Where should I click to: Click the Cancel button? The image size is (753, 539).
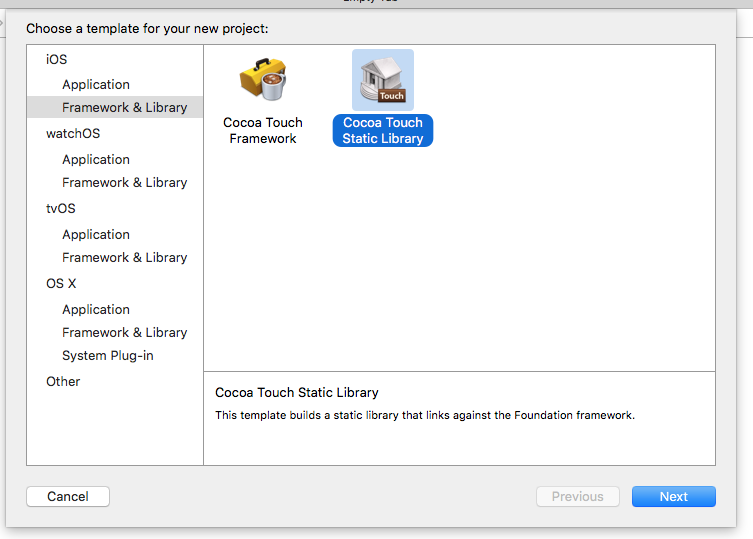point(68,496)
